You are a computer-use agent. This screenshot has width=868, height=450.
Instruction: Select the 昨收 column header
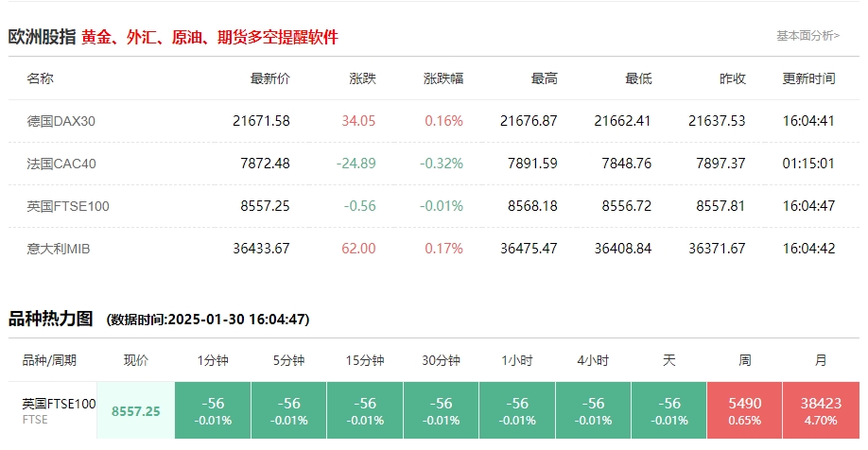click(733, 78)
